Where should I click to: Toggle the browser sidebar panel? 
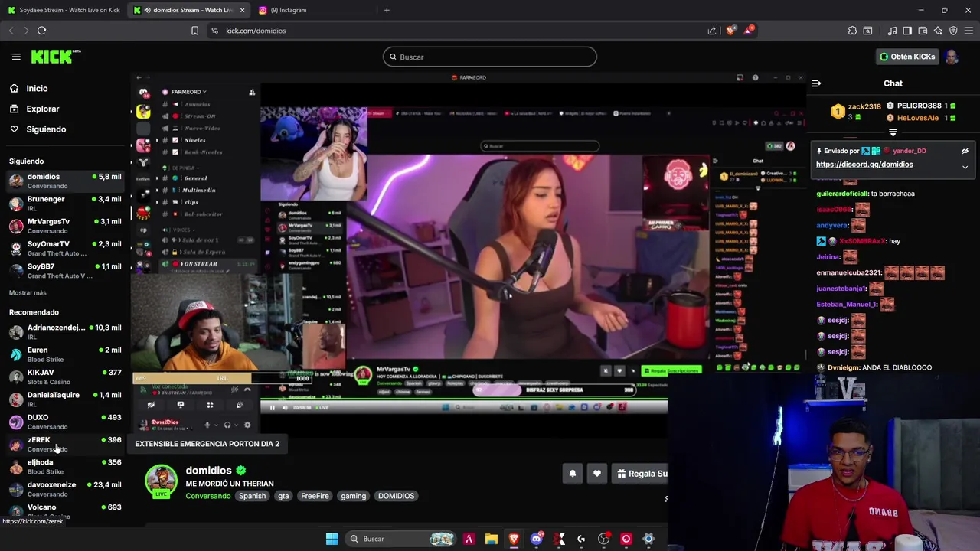coord(907,31)
